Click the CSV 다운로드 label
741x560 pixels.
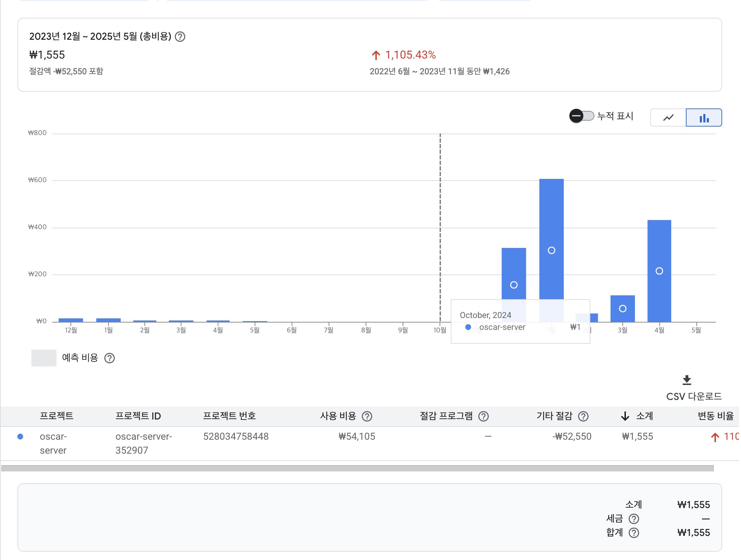694,396
